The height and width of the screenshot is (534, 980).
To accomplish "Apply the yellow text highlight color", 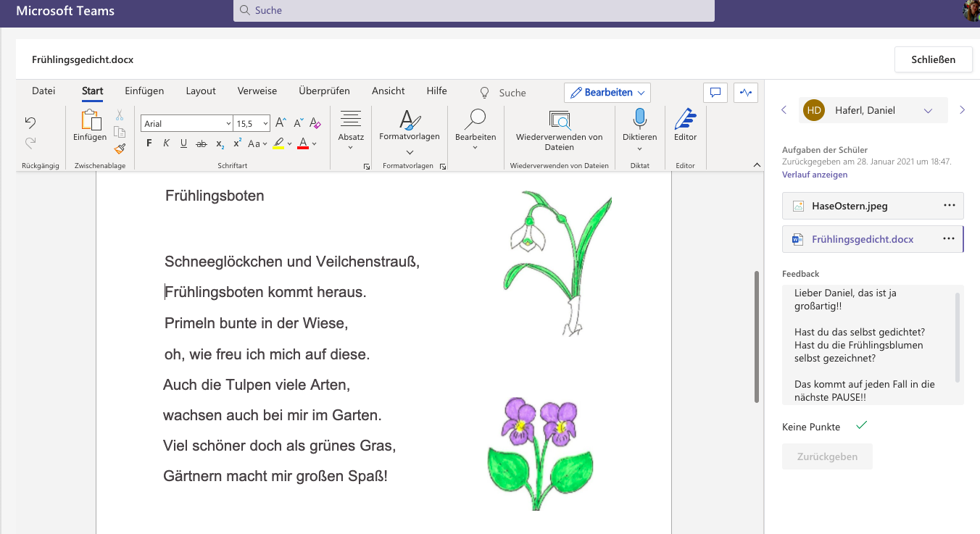I will (x=278, y=143).
